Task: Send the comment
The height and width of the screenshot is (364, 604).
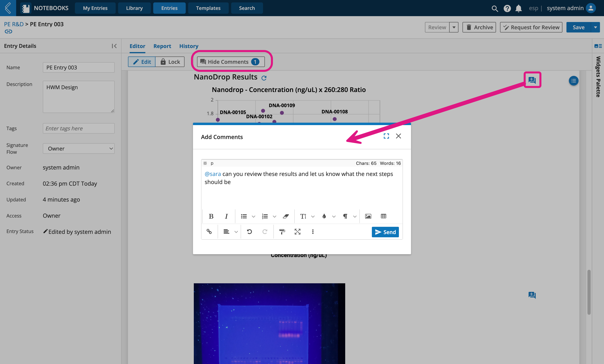Action: point(385,232)
